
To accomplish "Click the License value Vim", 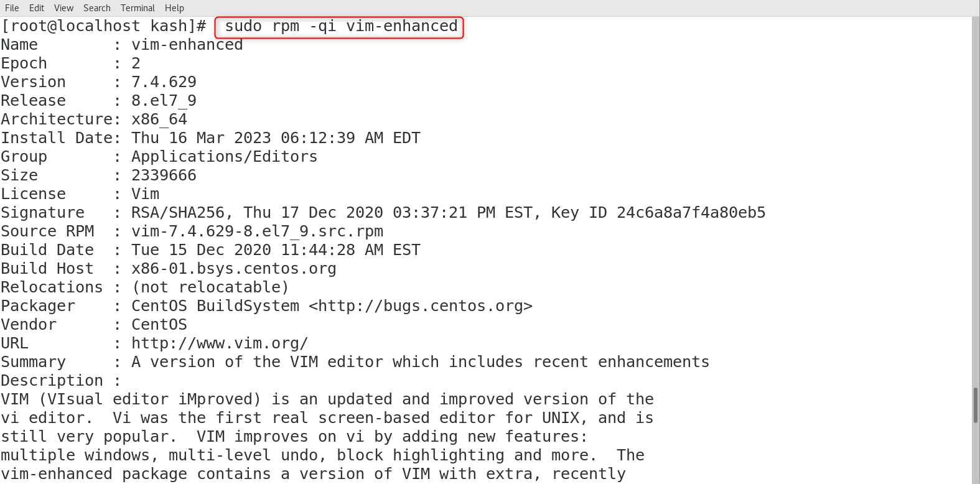I will pyautogui.click(x=144, y=193).
